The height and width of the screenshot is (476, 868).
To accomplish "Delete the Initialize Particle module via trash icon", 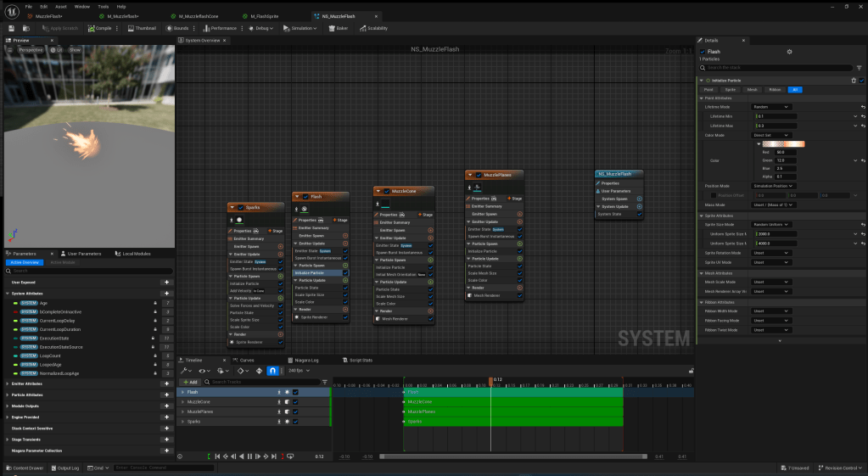I will (x=854, y=80).
